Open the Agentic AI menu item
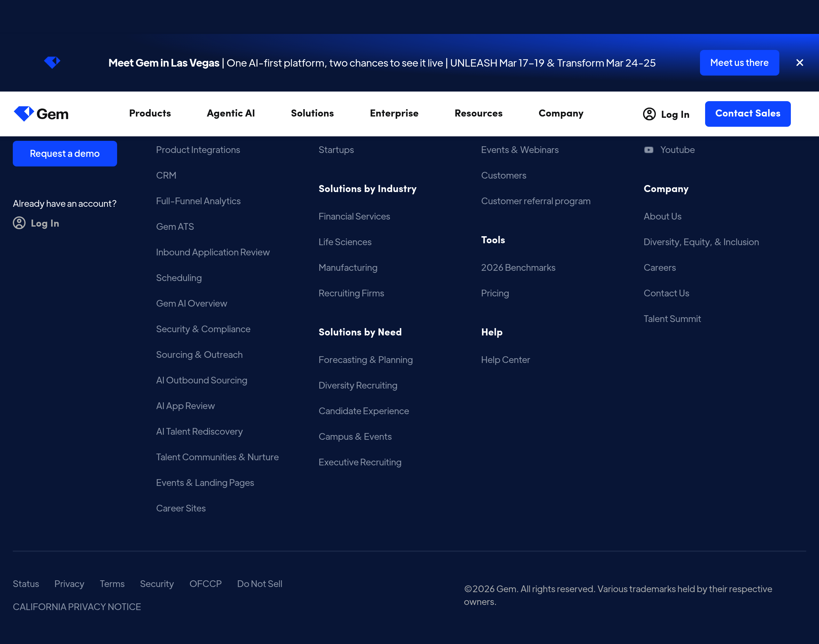 (x=231, y=113)
